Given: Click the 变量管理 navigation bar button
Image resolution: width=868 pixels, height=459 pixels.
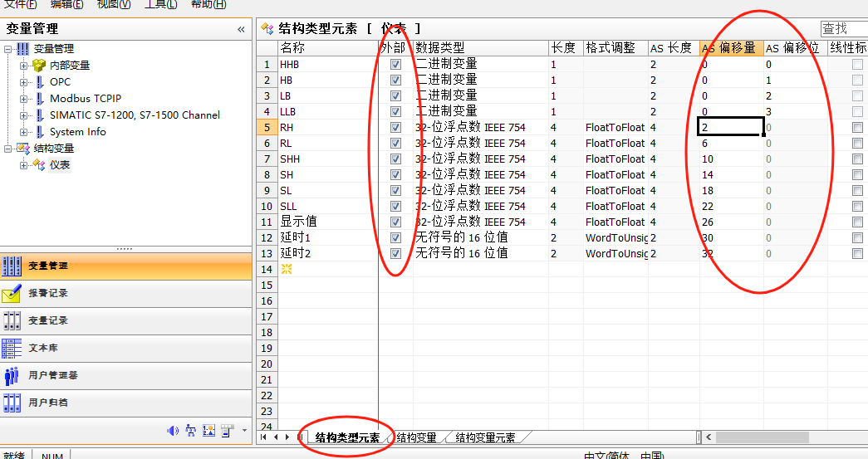Looking at the screenshot, I should pos(125,266).
